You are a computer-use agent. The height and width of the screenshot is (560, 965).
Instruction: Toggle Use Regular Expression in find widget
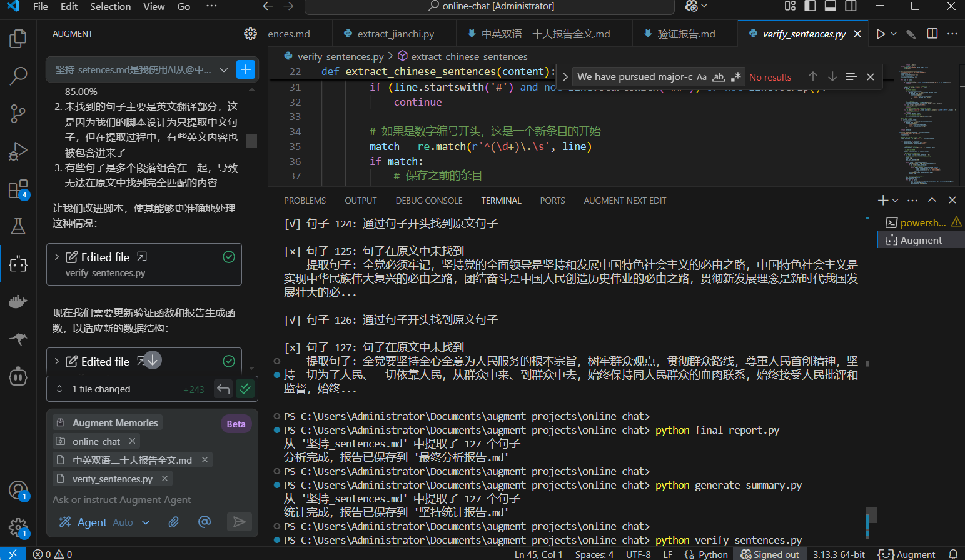(735, 77)
